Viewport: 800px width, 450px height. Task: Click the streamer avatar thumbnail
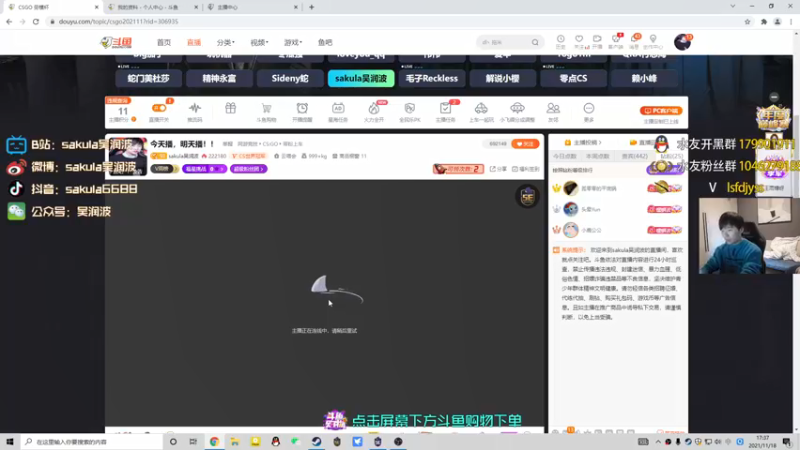click(x=128, y=156)
